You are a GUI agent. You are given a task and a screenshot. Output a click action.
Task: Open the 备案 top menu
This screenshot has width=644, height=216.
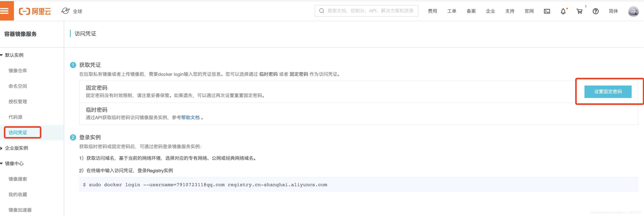(471, 11)
